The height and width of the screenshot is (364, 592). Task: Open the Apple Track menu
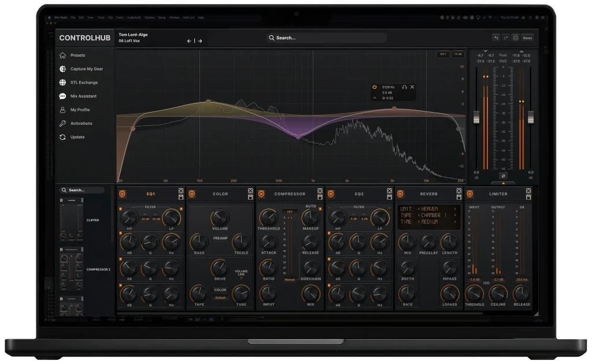coord(101,17)
